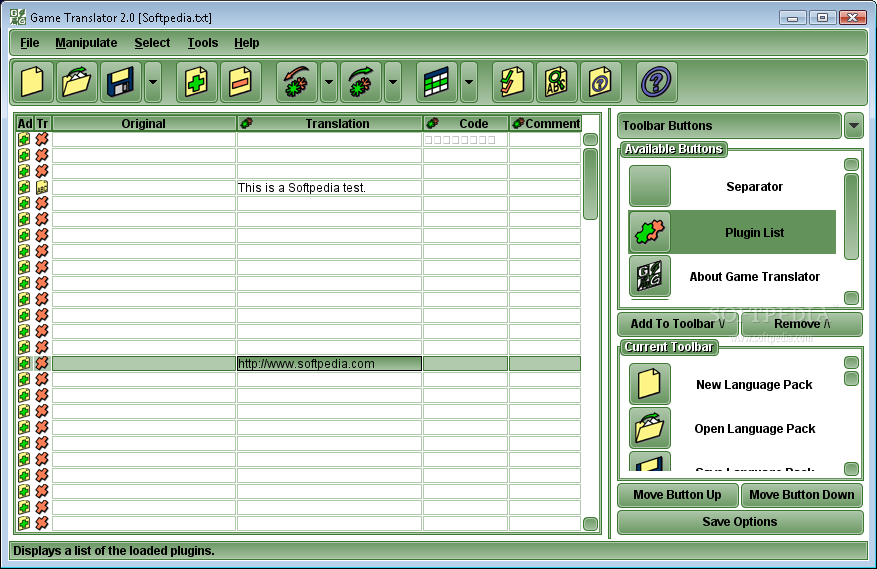Click the blue question mark Help icon
Viewport: 877px width, 569px height.
(x=657, y=82)
